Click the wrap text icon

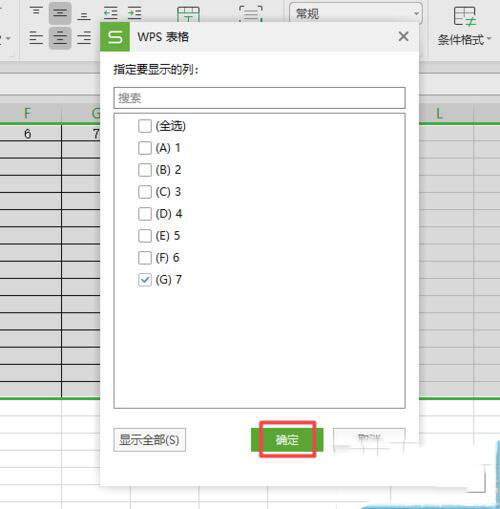tap(251, 13)
